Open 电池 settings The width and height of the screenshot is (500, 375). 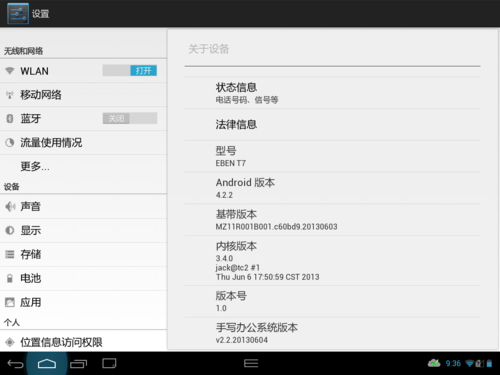(83, 278)
